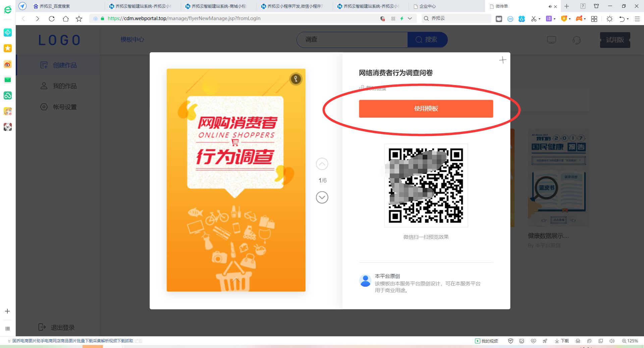Click browser forward arrow

pos(37,19)
